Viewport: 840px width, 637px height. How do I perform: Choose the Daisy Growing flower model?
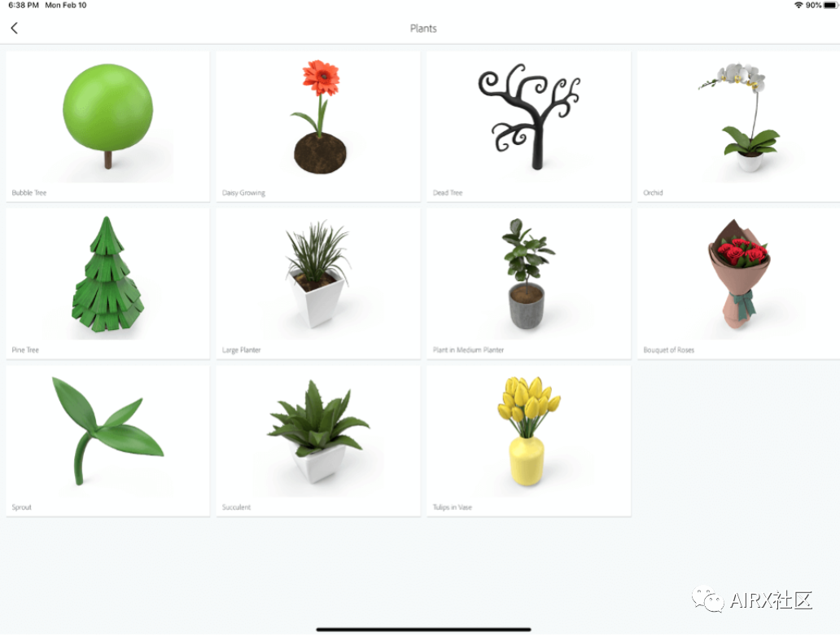[318, 126]
